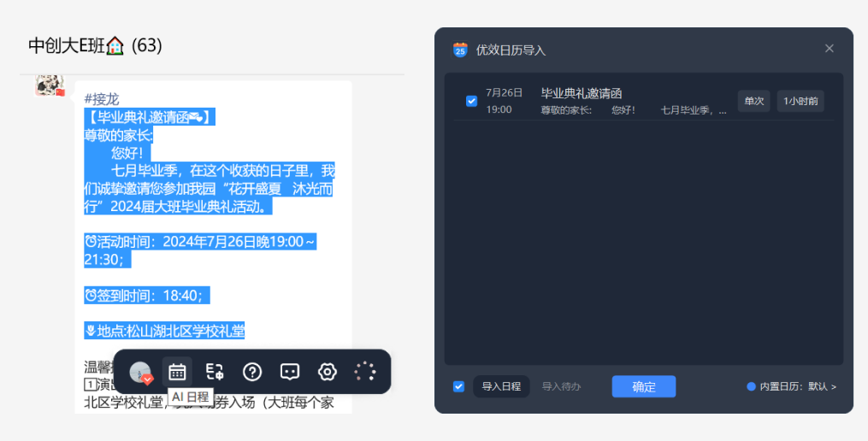Click the sender's avatar thumbnail in chat

50,85
